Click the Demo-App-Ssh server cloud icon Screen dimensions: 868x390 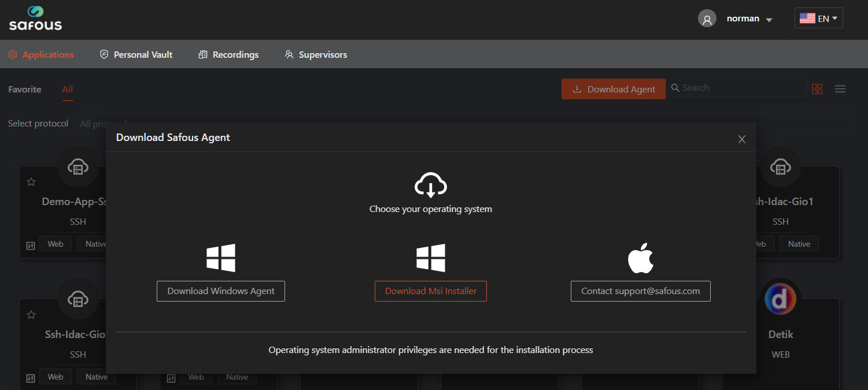78,167
